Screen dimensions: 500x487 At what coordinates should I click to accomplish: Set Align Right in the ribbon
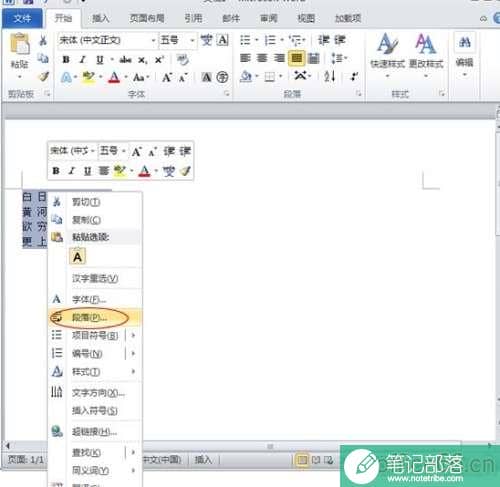[279, 58]
